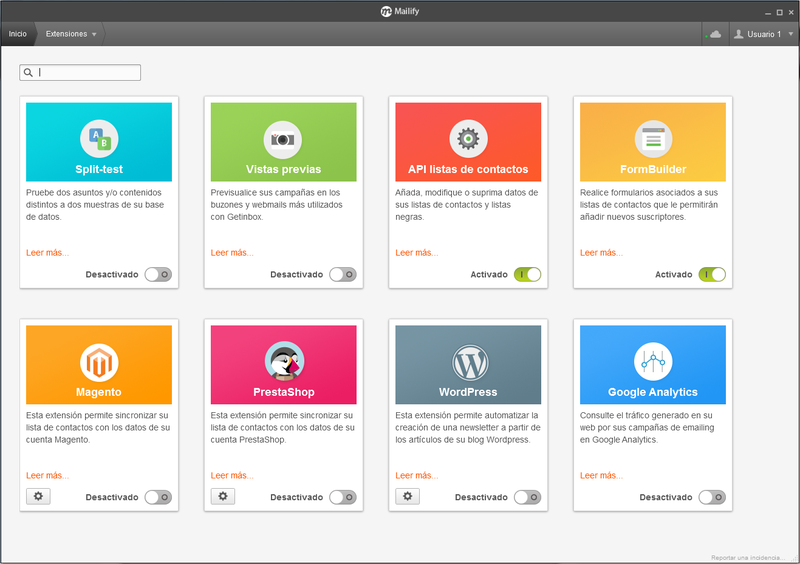The height and width of the screenshot is (564, 800).
Task: Open Leer más link under WordPress
Action: click(x=417, y=475)
